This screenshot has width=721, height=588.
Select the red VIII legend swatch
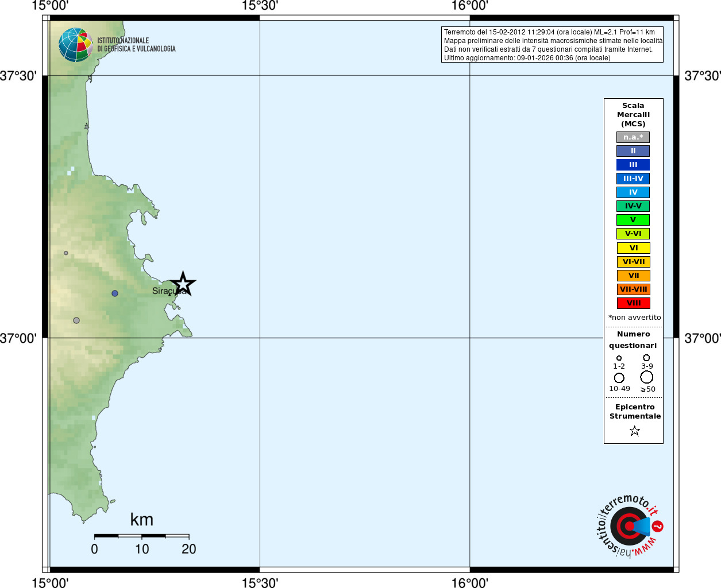(x=633, y=303)
